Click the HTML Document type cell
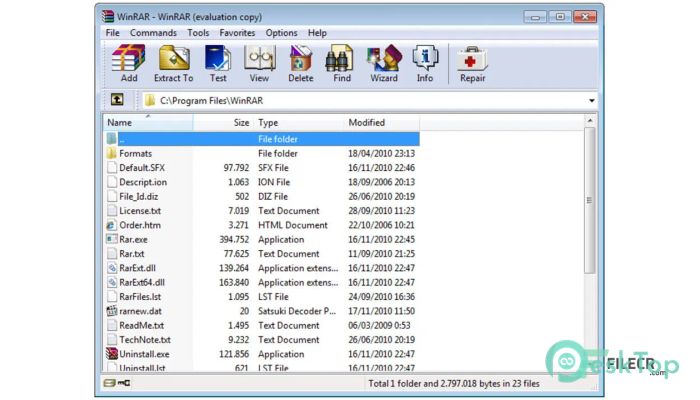 (x=293, y=225)
